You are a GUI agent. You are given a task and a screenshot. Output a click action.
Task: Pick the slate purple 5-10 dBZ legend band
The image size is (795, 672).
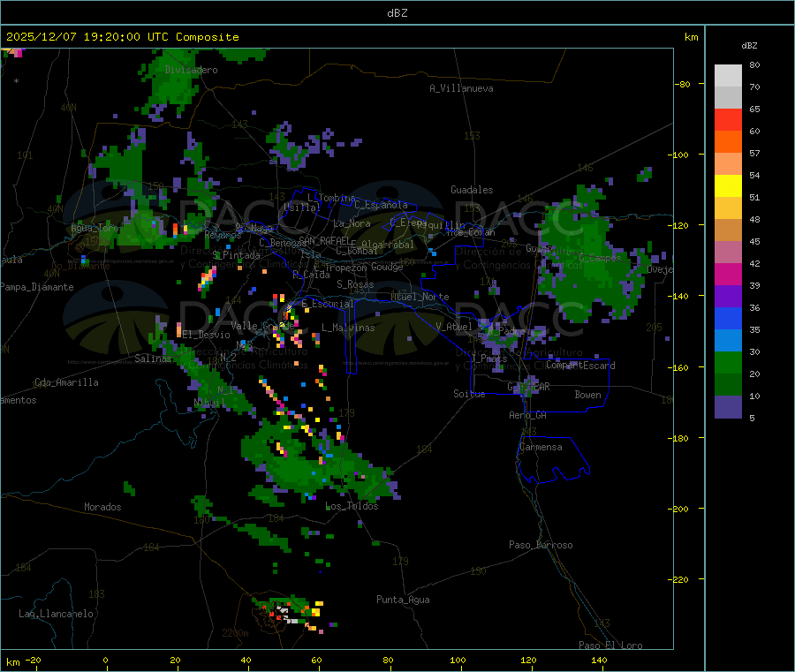pos(728,407)
